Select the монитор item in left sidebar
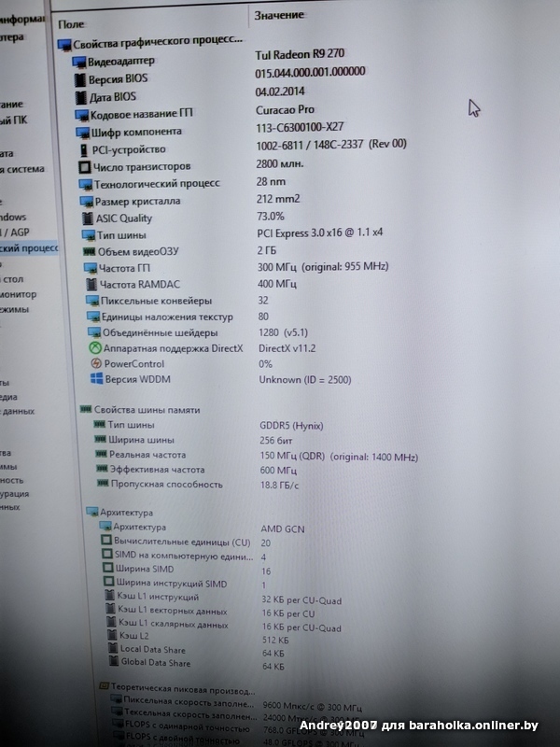Viewport: 560px width, 747px height. 18,294
